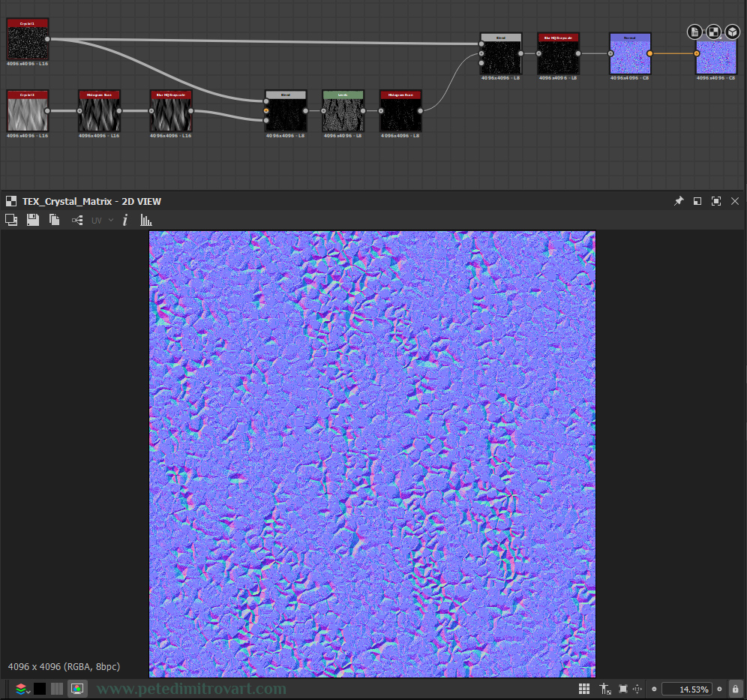Click the 'TEX_Crystal_Matrix - 2D VIEW' title
The height and width of the screenshot is (700, 747).
tap(92, 202)
